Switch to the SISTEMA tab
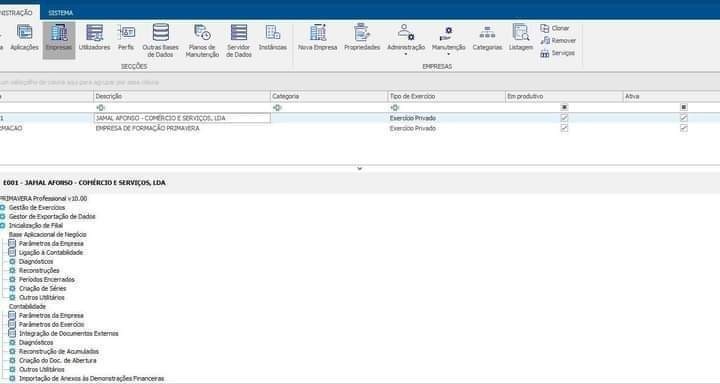720x384 pixels. point(61,13)
